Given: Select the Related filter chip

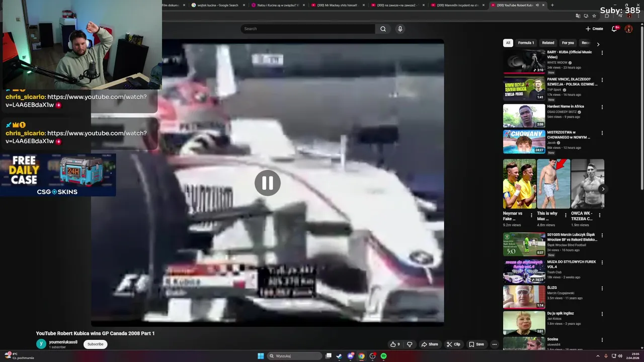Looking at the screenshot, I should 548,43.
